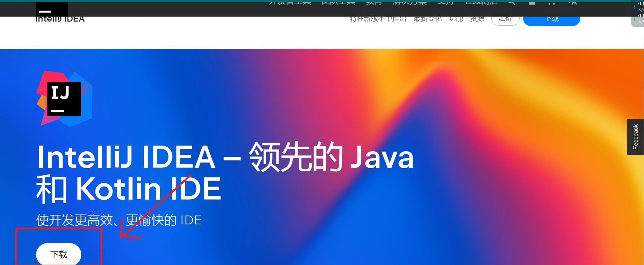Click the IJ IntelliJ IDEA logo
Viewport: 644px width, 265px height.
pyautogui.click(x=64, y=99)
